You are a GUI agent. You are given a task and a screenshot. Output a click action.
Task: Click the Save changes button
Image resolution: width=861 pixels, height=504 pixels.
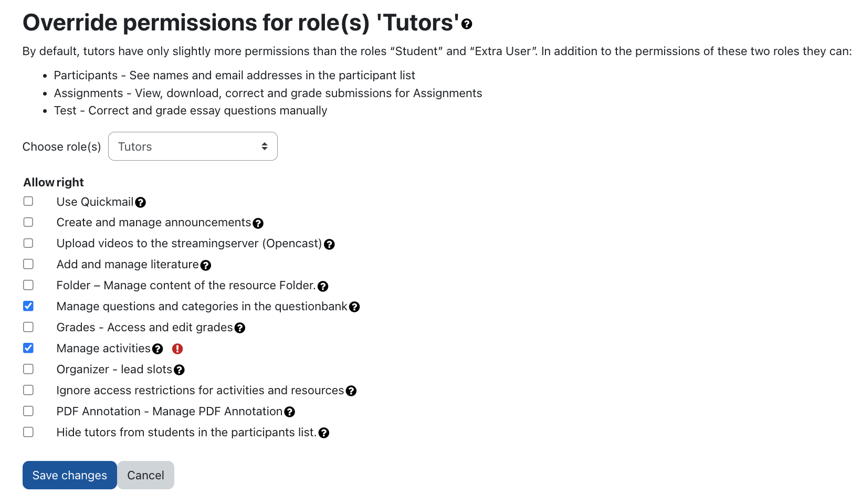(69, 475)
